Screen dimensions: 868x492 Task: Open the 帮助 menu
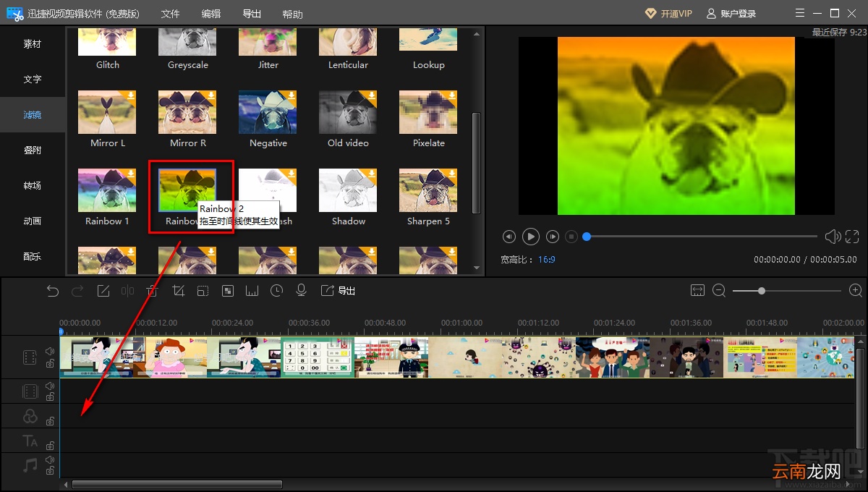pyautogui.click(x=293, y=14)
